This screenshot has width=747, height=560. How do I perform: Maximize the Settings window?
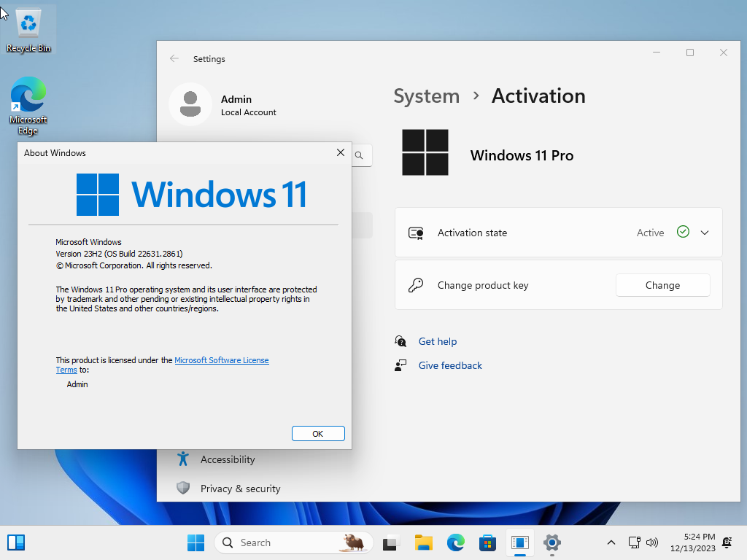click(690, 52)
